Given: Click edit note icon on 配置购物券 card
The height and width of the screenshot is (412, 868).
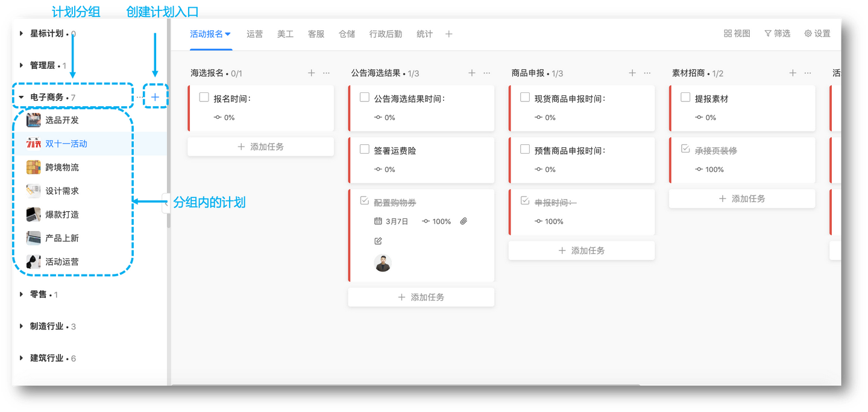Looking at the screenshot, I should pos(379,241).
